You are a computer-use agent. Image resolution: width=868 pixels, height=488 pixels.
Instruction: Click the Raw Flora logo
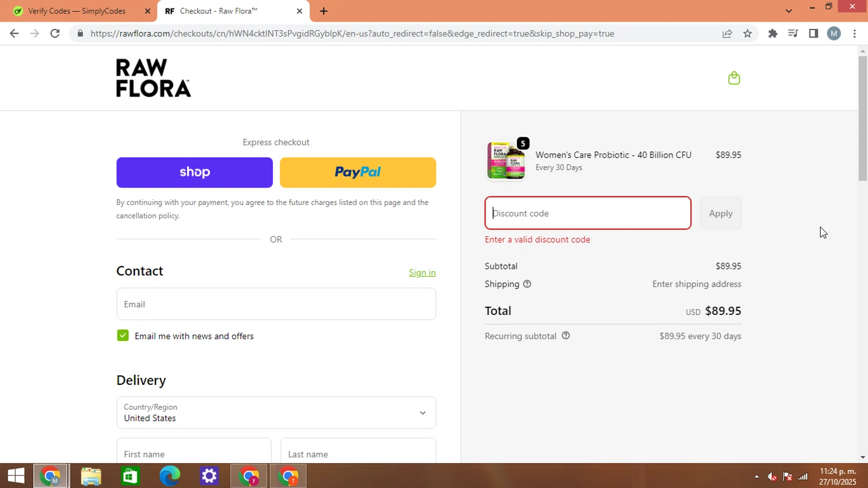[153, 78]
